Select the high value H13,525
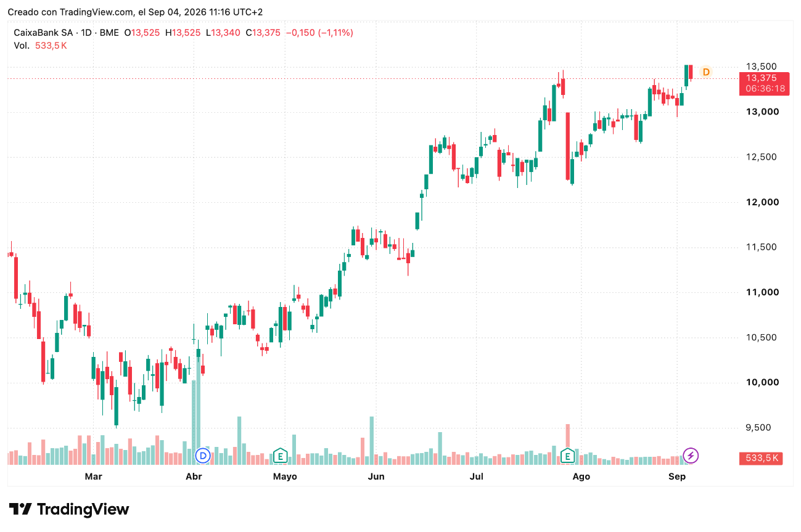Screen dimensions: 801x532 point(183,33)
